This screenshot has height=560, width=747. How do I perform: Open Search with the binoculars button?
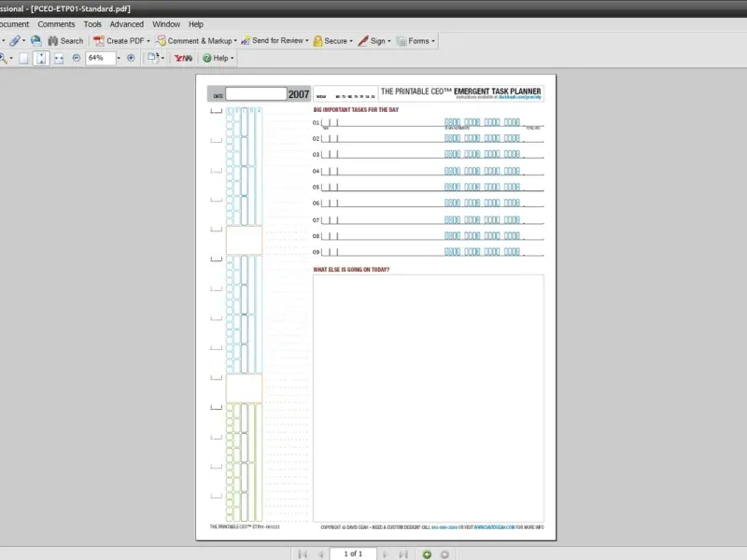pyautogui.click(x=65, y=41)
